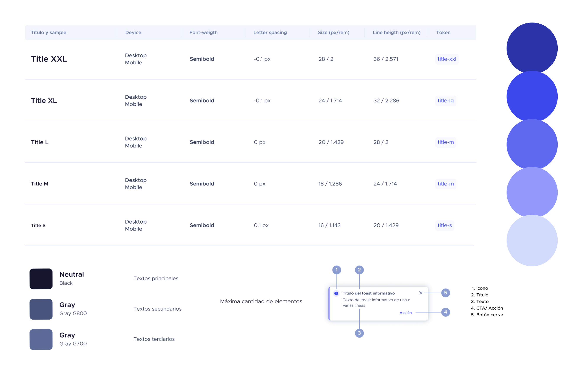Click the Letter spacing column header
Image resolution: width=588 pixels, height=367 pixels.
click(x=270, y=32)
